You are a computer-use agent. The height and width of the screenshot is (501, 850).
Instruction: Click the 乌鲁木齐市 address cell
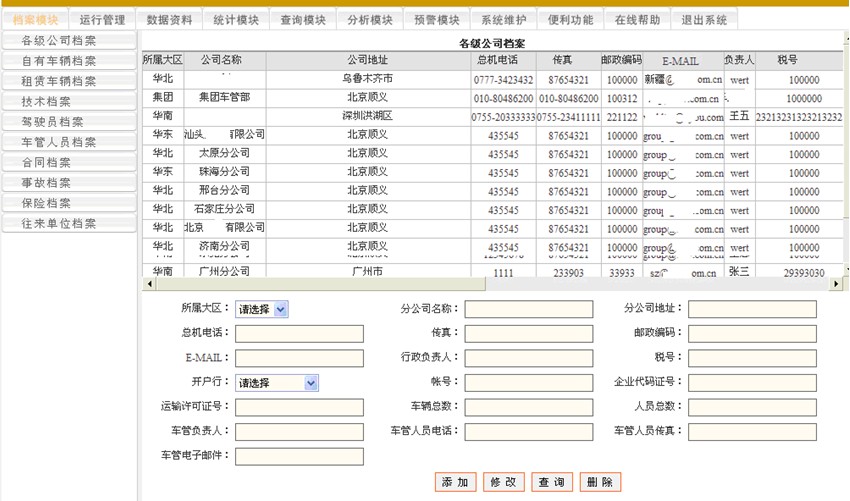tap(368, 79)
